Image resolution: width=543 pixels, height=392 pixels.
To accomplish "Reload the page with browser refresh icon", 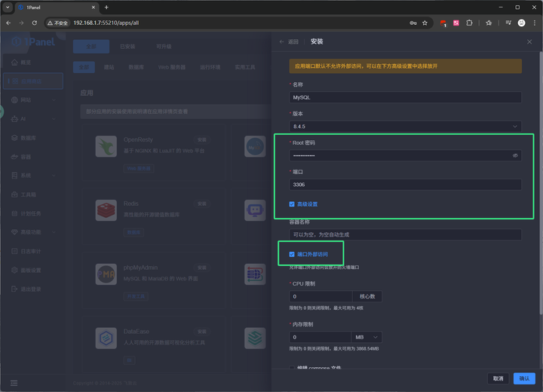I will [x=34, y=23].
